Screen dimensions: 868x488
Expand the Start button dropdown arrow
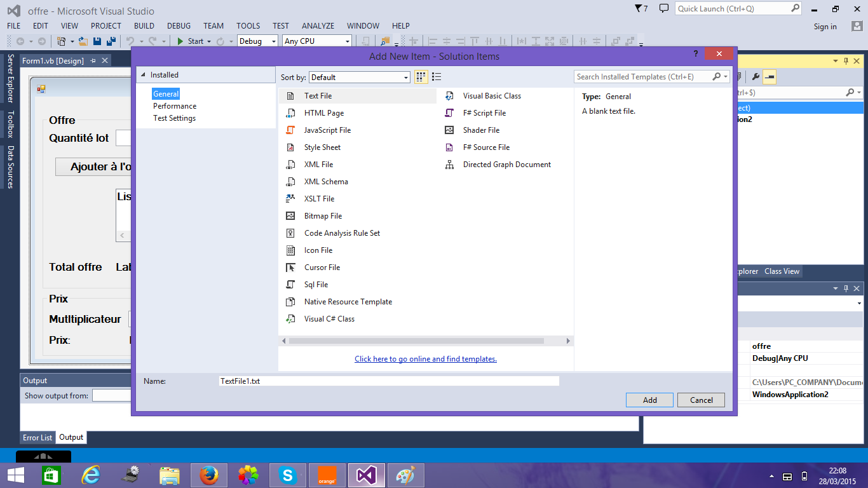(208, 41)
